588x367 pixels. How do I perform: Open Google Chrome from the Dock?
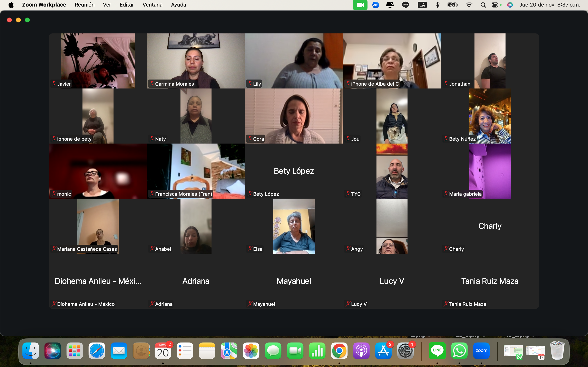[x=339, y=350]
